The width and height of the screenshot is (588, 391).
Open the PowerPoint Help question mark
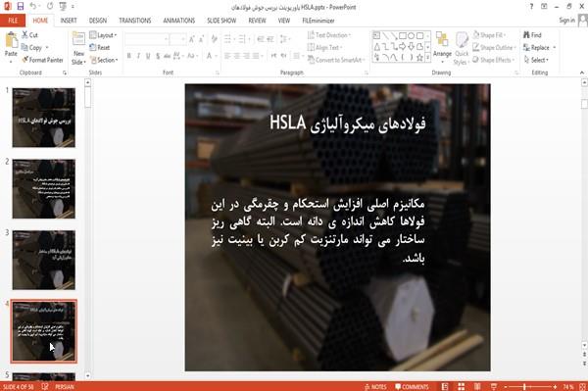(531, 7)
